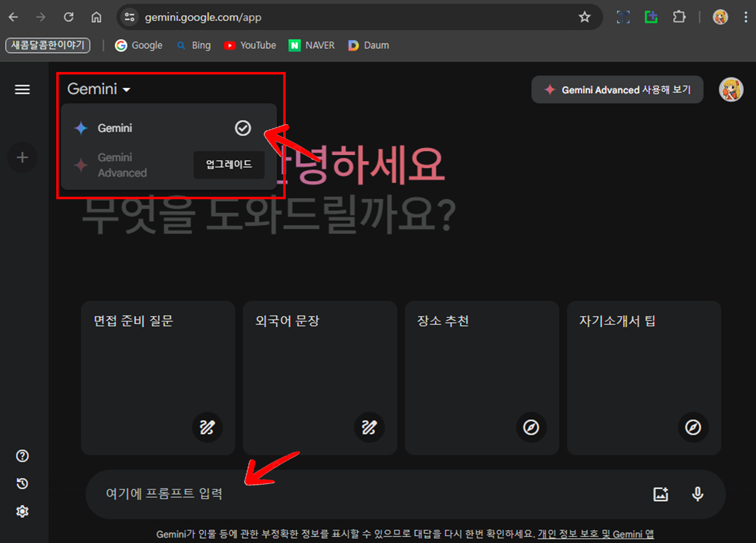
Task: Open the Bing bookmark
Action: pos(194,45)
